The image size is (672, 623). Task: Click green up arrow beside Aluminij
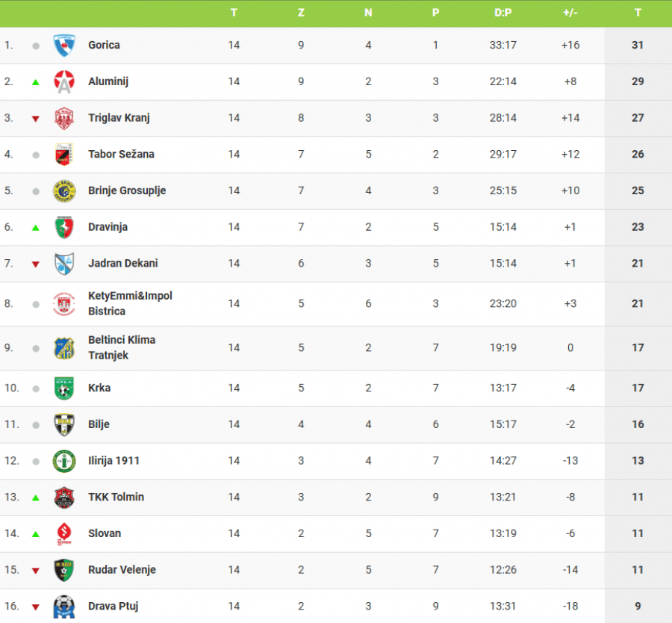(36, 82)
